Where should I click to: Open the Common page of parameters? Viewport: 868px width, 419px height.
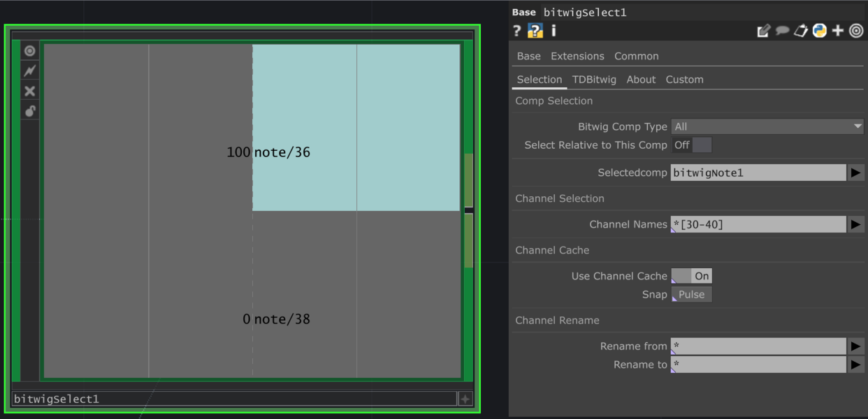point(636,56)
